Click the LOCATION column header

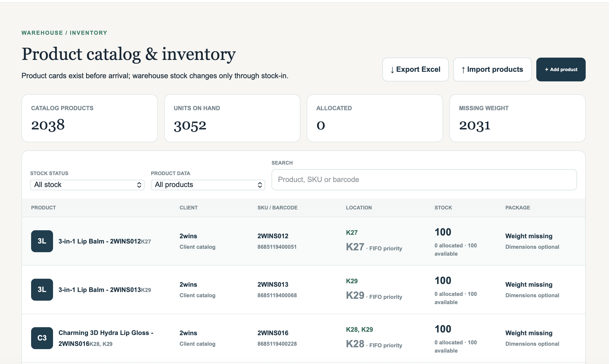tap(359, 208)
